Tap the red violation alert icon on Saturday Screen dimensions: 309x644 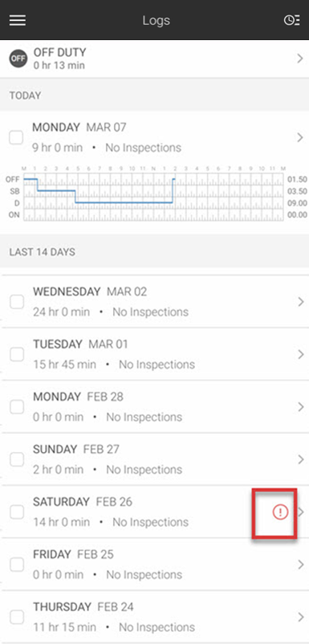point(281,512)
